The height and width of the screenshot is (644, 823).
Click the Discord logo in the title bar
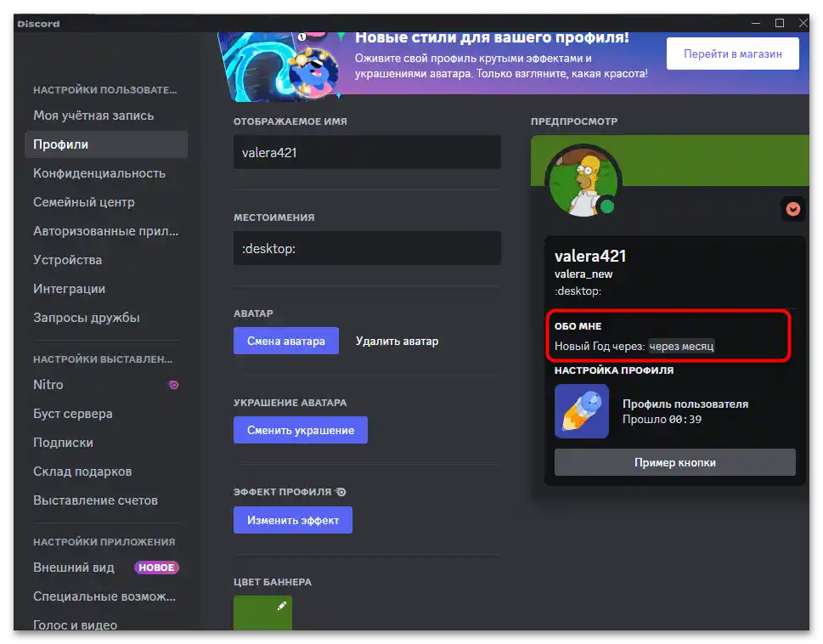pos(38,24)
